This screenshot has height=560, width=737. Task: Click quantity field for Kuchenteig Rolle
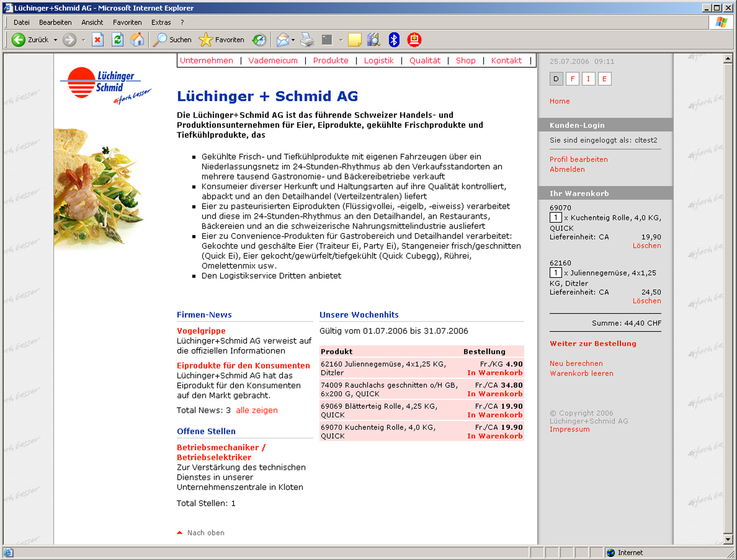[556, 218]
